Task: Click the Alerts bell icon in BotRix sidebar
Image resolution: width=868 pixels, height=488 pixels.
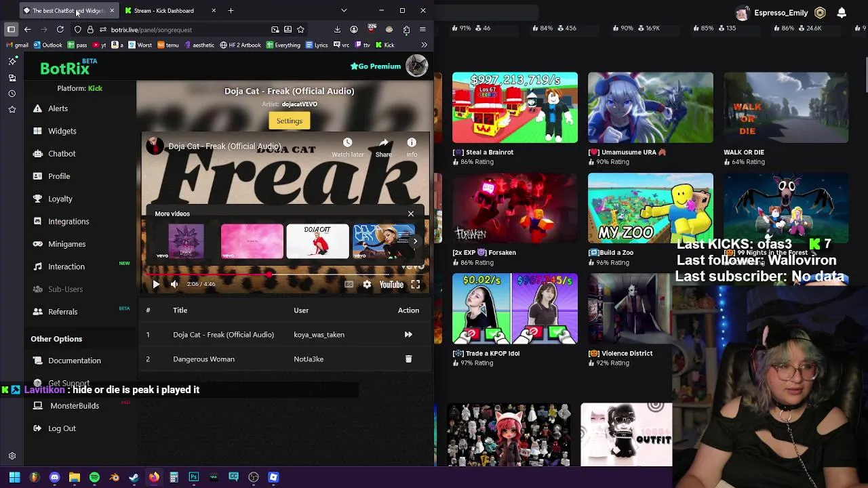Action: point(37,108)
